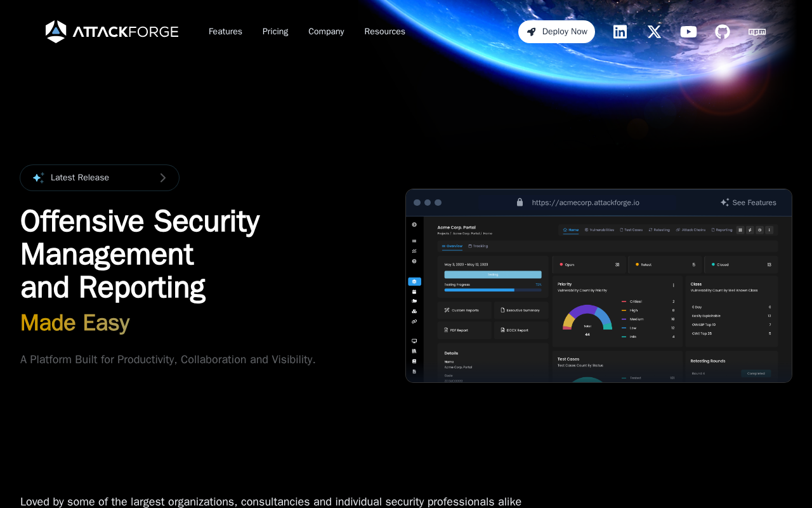This screenshot has height=508, width=812.
Task: Open the Latest Release announcement
Action: (100, 178)
